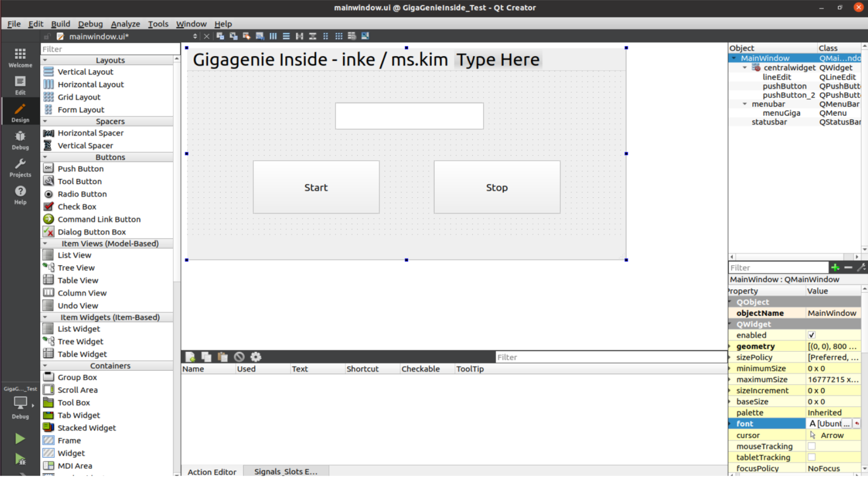Viewport: 868px width, 477px height.
Task: Click the Delete action icon in Action Editor
Action: tap(239, 357)
